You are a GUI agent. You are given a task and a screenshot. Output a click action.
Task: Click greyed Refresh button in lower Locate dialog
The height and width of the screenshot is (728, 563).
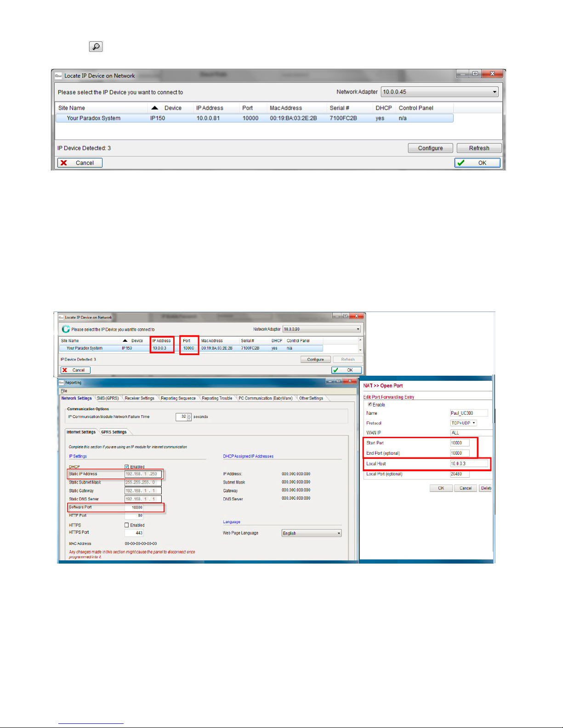347,359
